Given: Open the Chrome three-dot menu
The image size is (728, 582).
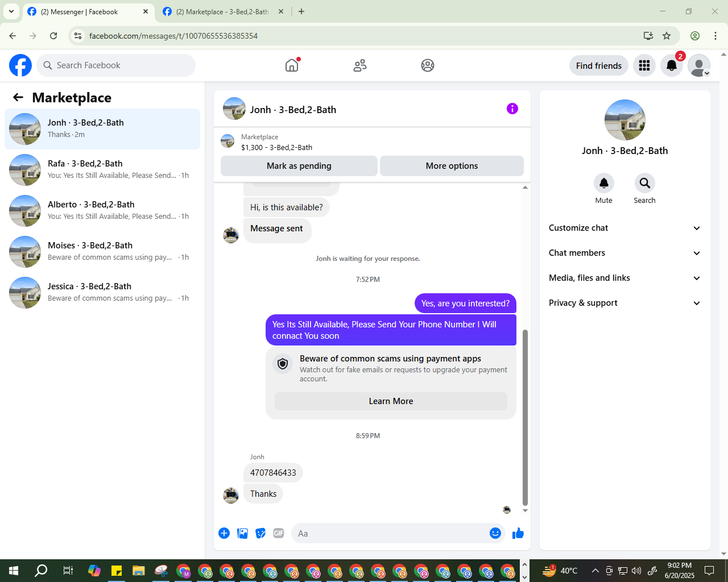Looking at the screenshot, I should 715,36.
